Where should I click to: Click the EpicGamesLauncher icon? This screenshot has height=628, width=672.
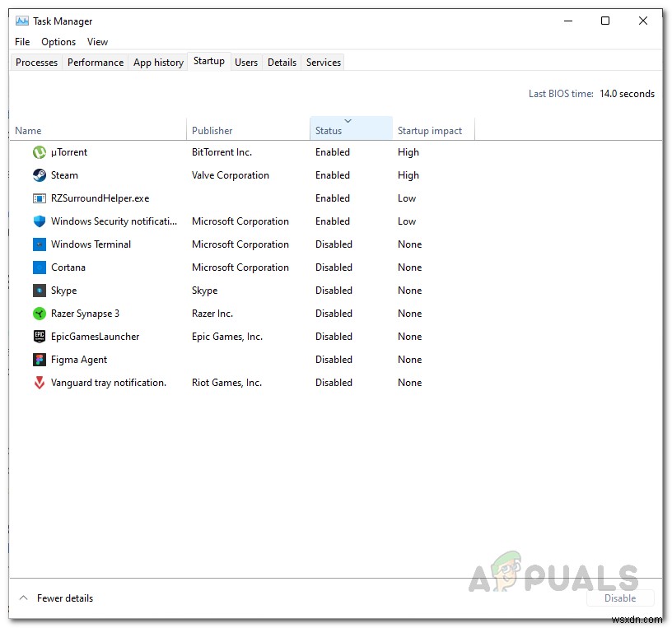point(38,336)
